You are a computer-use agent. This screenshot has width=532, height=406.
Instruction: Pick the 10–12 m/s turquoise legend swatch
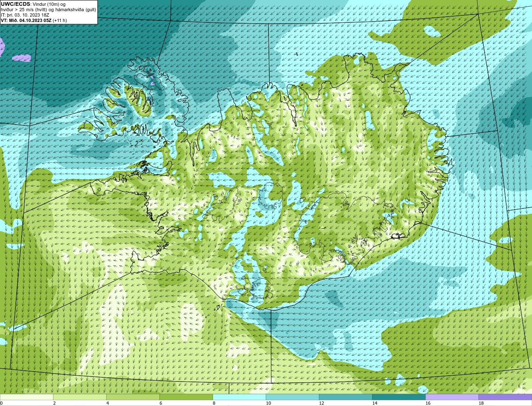pos(293,397)
